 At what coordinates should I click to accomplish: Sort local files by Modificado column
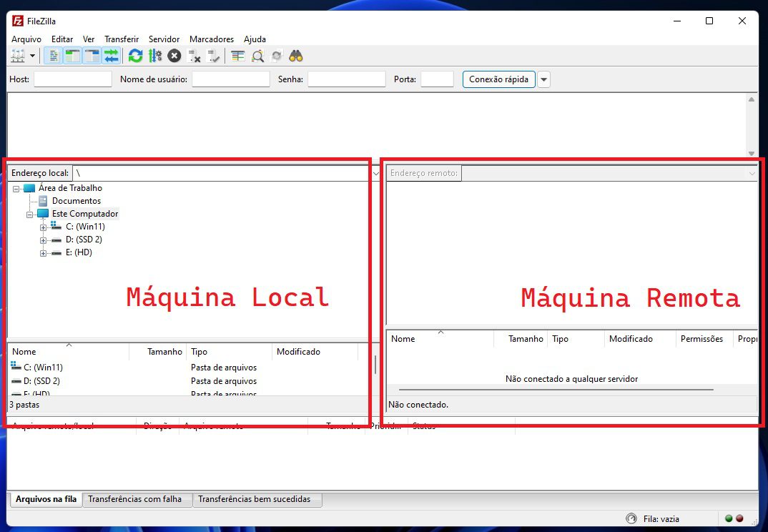[315, 352]
